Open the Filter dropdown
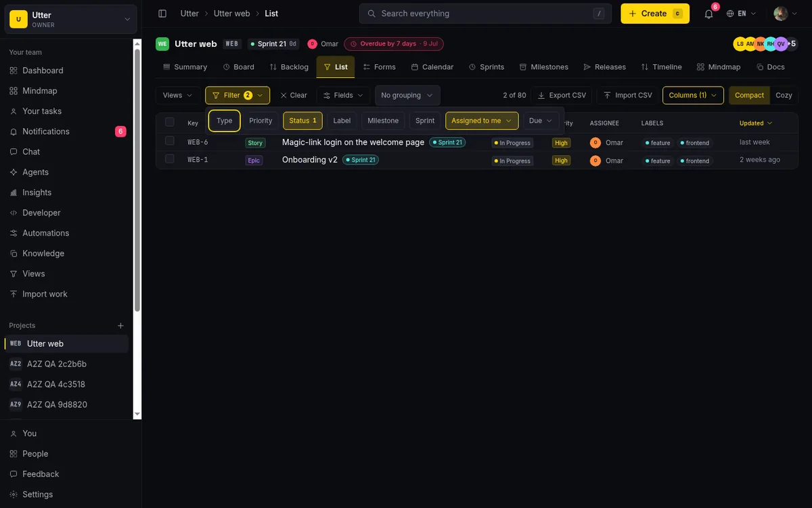812x508 pixels. pos(238,96)
